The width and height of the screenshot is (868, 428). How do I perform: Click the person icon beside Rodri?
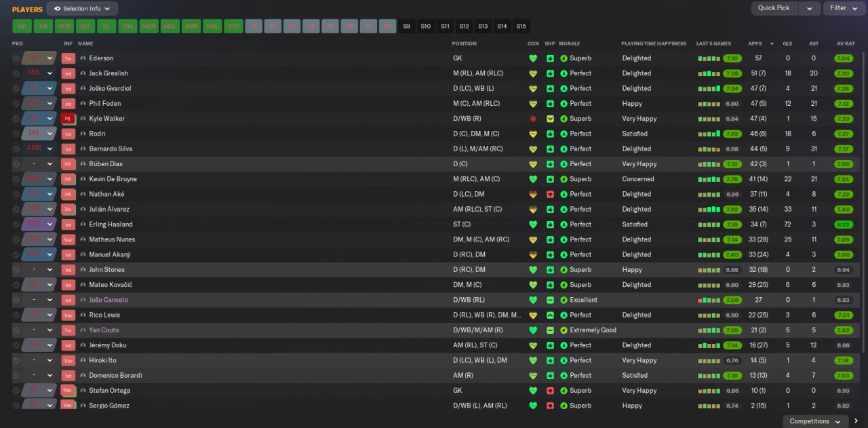(83, 134)
